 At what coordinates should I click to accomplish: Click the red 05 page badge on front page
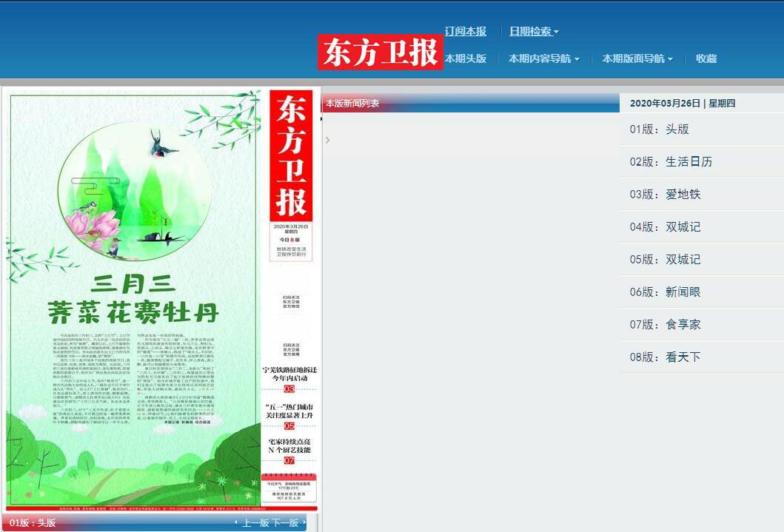point(289,426)
